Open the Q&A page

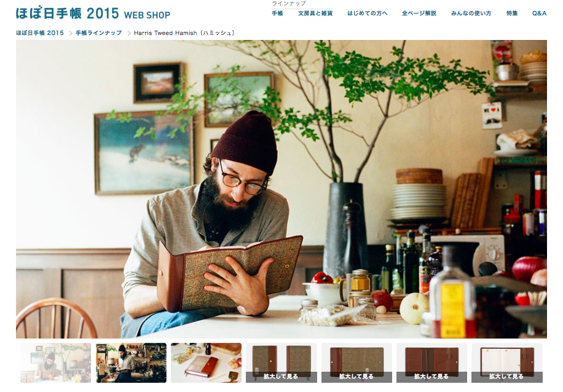click(x=539, y=14)
